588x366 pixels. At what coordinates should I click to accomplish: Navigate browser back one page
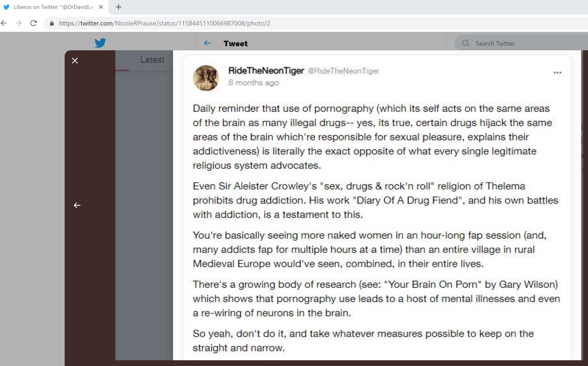point(4,23)
